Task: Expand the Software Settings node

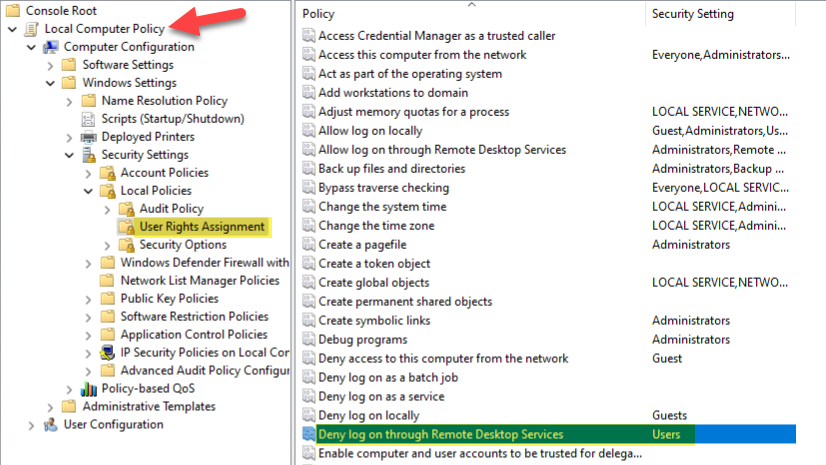Action: point(50,65)
